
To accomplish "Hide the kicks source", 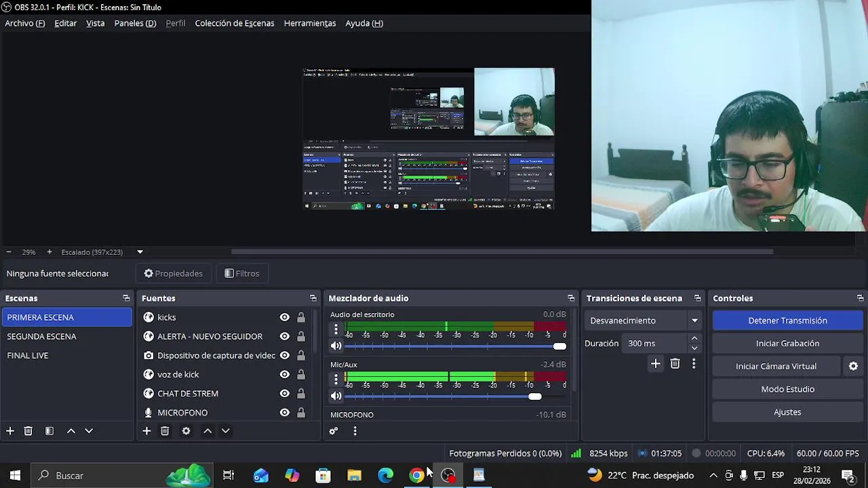I will [x=285, y=317].
